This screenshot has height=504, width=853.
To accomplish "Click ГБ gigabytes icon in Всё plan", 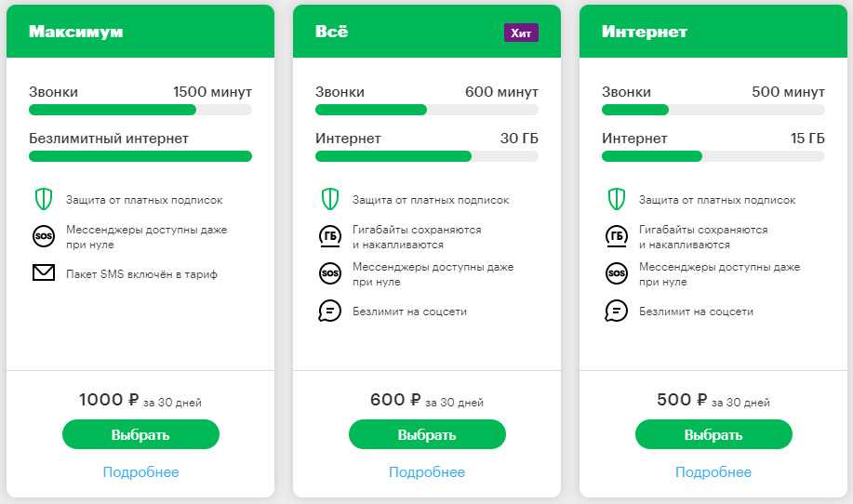I will pos(329,236).
